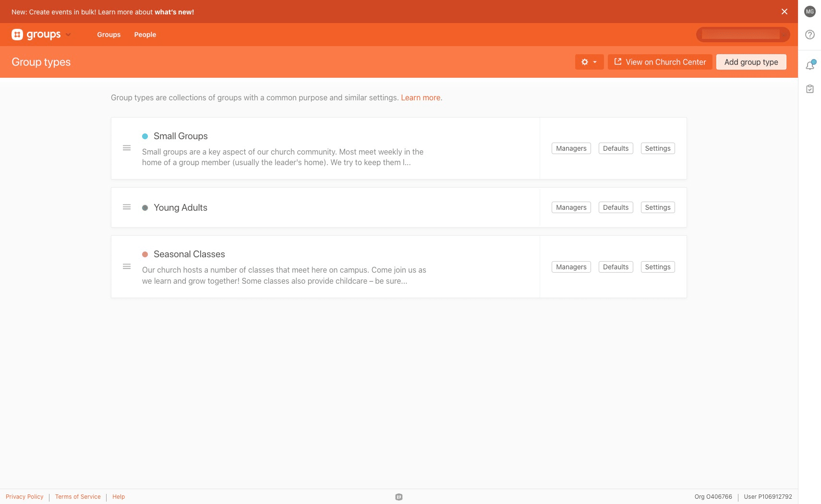The image size is (821, 504).
Task: Open the Terms of Service footer link
Action: click(x=78, y=497)
